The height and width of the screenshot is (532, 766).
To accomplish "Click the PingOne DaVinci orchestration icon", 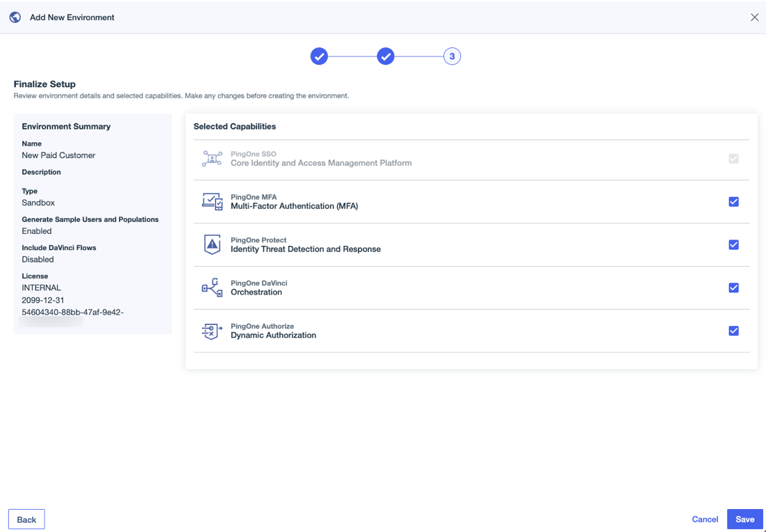I will (x=212, y=288).
